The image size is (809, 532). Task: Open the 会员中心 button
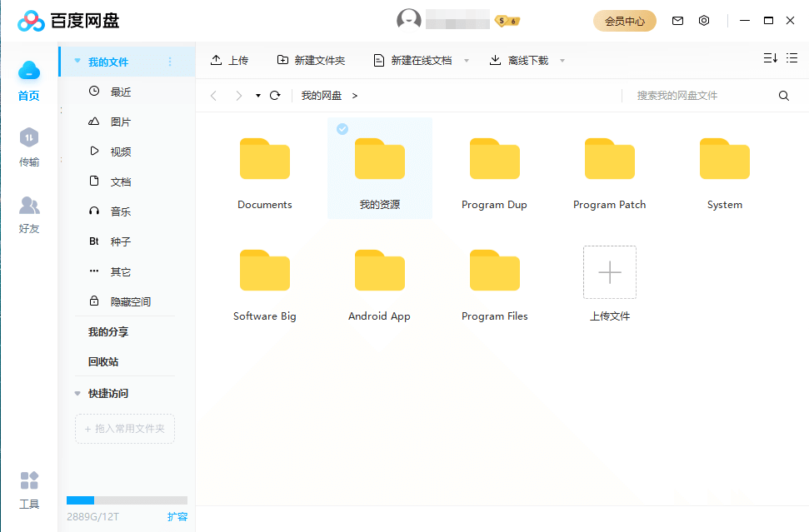point(625,21)
